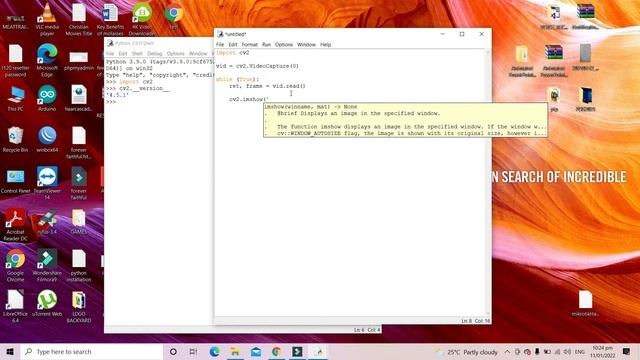Image resolution: width=640 pixels, height=360 pixels.
Task: Open the Shell menu in the Python Shell window
Action: pyautogui.click(x=137, y=53)
